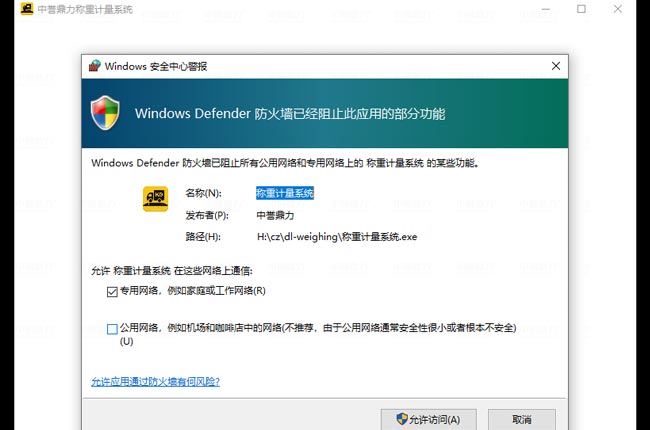The height and width of the screenshot is (430, 650).
Task: Click the text 允许 称重计量系统 在这些网络上通信:
Action: (x=172, y=271)
